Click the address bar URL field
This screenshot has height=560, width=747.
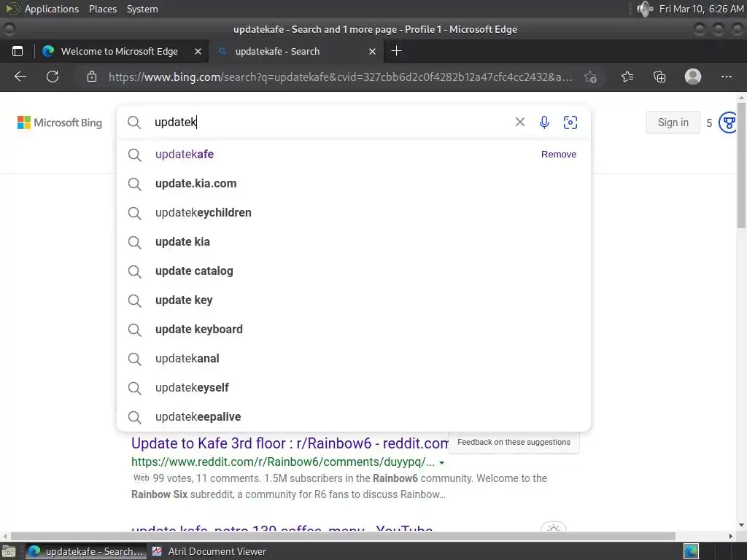tap(340, 77)
